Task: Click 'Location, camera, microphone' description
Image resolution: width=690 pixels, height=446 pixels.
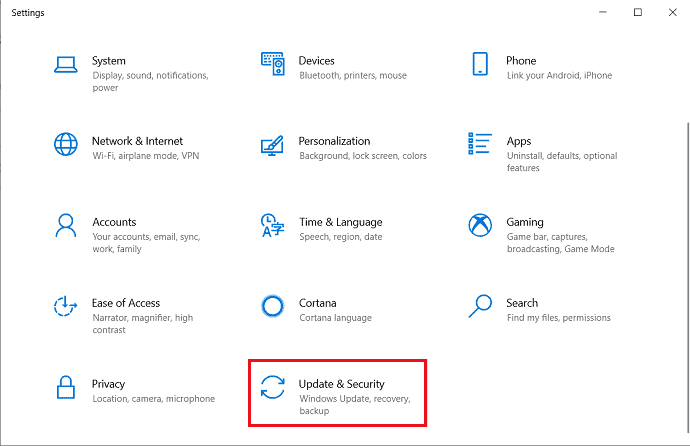Action: [154, 399]
